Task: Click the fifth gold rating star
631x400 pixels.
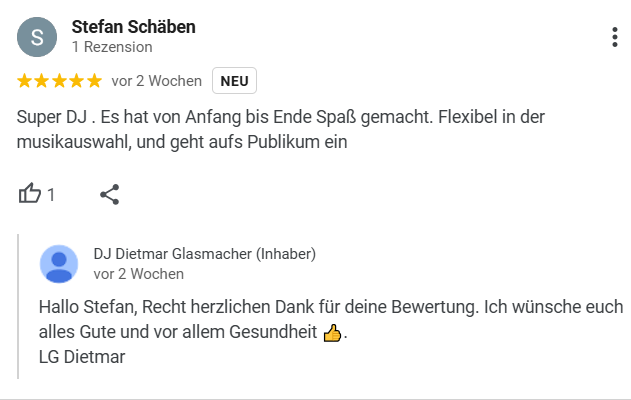Action: [x=93, y=81]
